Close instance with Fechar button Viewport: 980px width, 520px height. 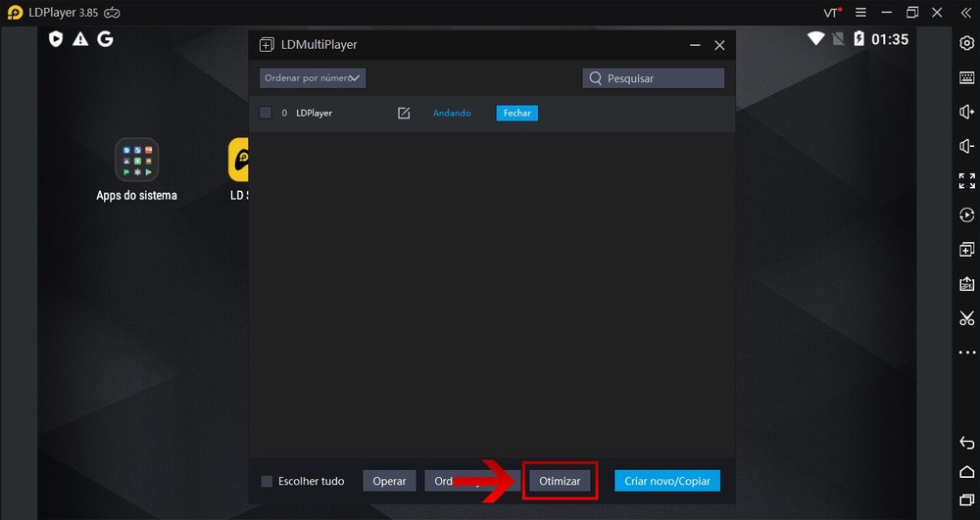pos(516,113)
